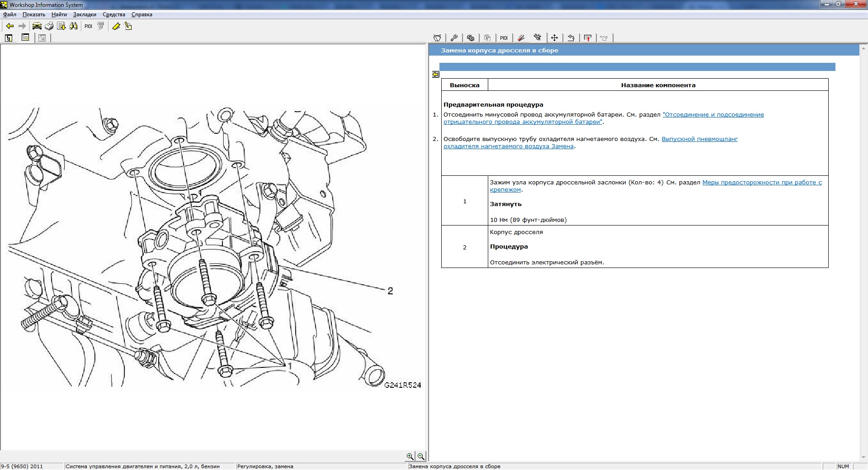Open search with the binoculars icon
This screenshot has height=470, width=868.
[x=74, y=26]
